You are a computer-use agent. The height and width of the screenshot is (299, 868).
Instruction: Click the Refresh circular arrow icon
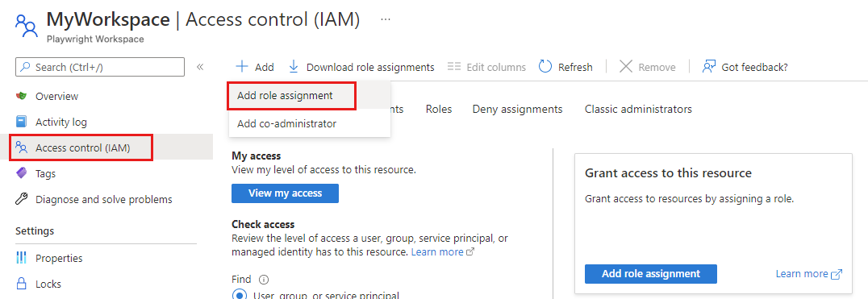[x=545, y=67]
